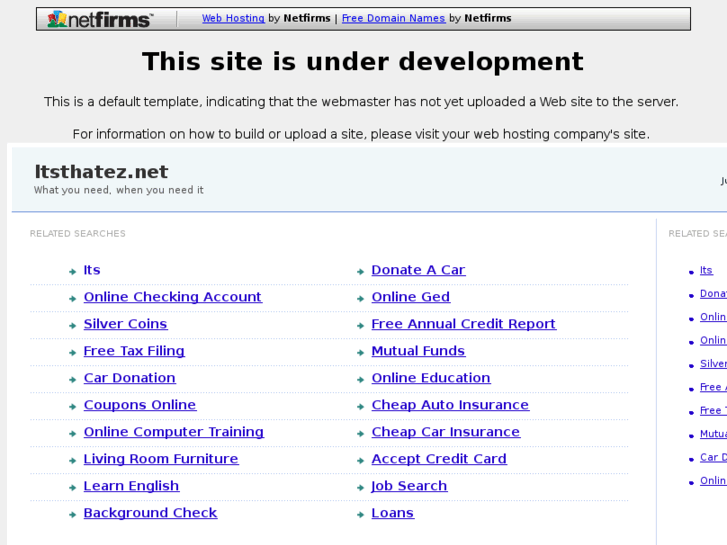Click 'This site is under development' heading
This screenshot has width=727, height=545.
point(363,61)
